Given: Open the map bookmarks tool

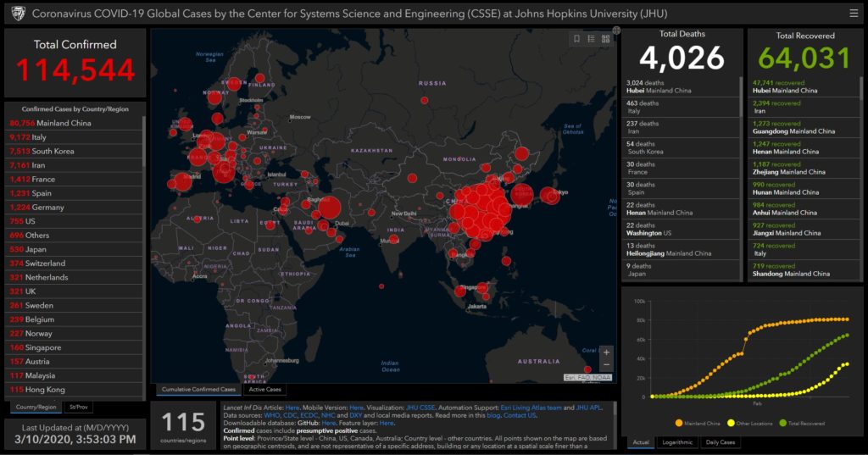Looking at the screenshot, I should (x=576, y=39).
